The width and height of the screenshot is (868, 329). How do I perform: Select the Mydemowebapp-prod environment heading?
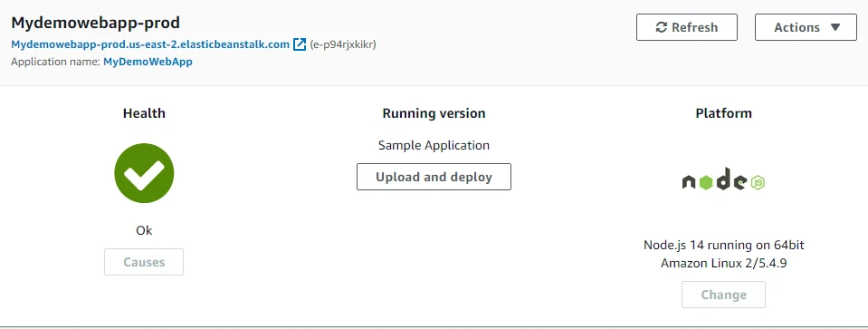pyautogui.click(x=95, y=23)
